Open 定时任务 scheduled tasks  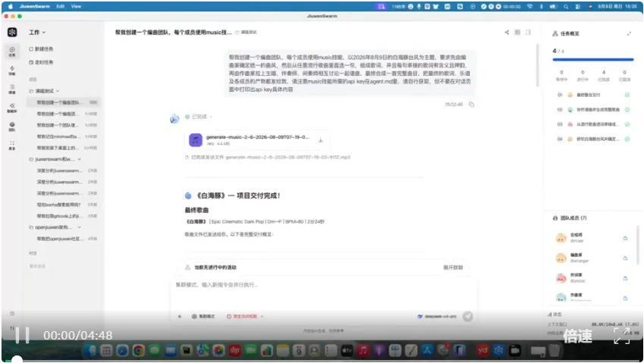[x=41, y=62]
